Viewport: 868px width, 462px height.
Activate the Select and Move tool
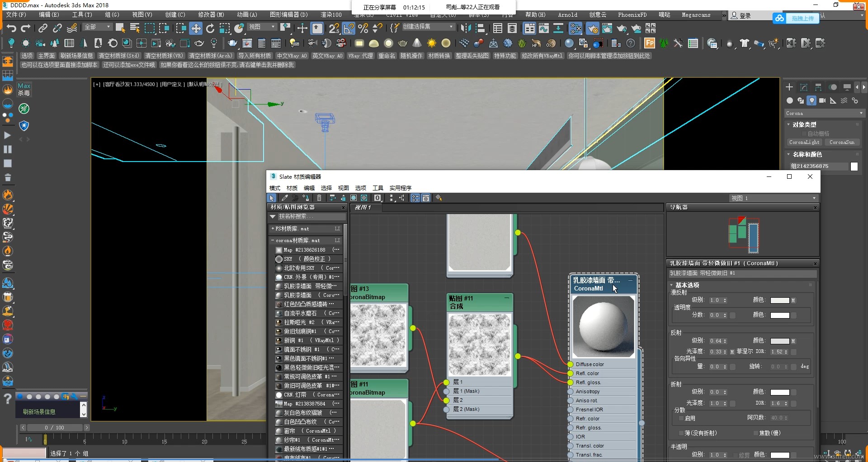(196, 29)
